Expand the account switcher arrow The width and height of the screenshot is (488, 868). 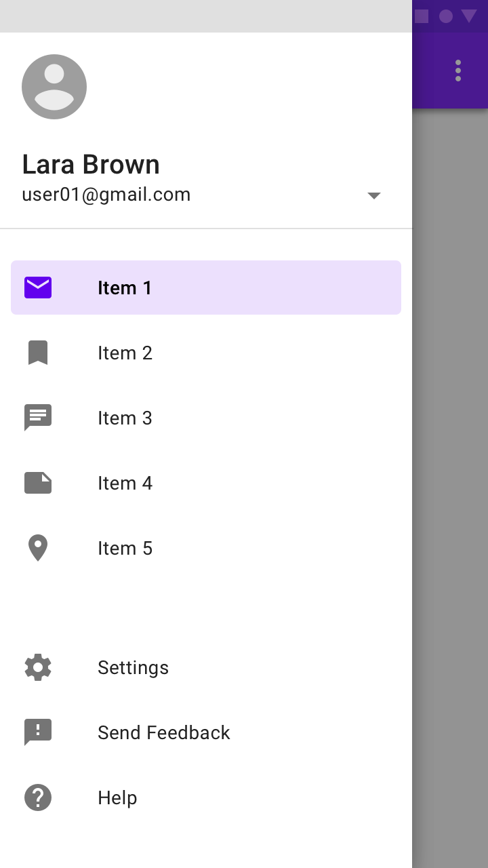click(374, 195)
